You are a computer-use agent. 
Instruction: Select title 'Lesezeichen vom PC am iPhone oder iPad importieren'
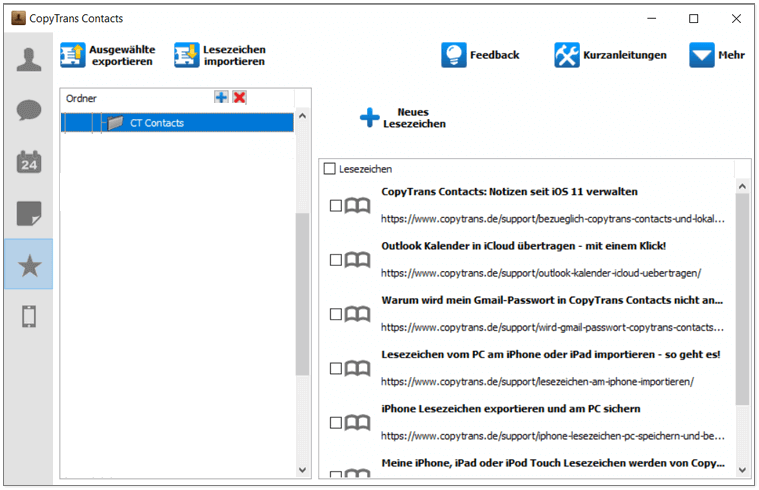point(550,354)
